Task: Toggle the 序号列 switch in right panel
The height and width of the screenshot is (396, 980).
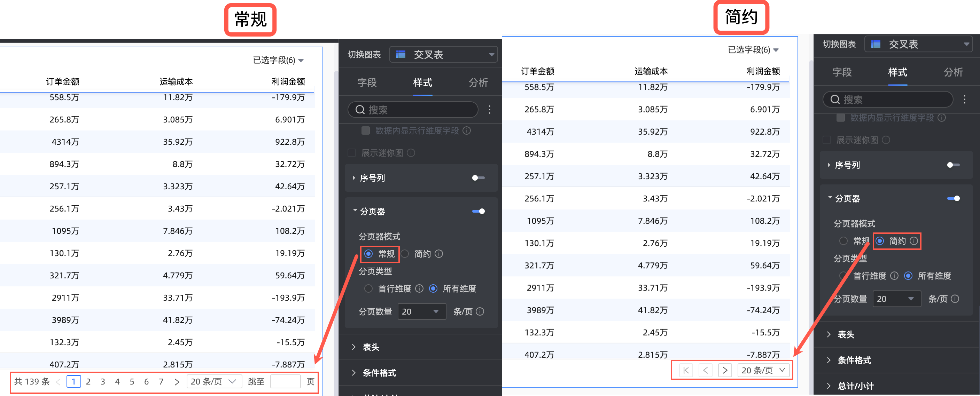Action: click(953, 165)
